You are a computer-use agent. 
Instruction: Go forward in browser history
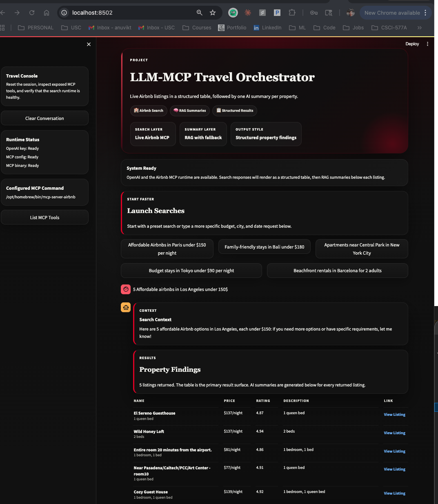click(17, 13)
